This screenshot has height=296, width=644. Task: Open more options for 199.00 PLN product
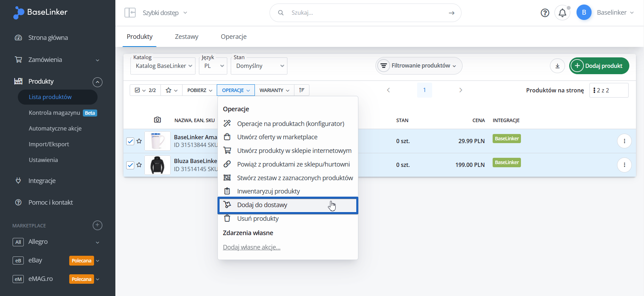(x=624, y=165)
